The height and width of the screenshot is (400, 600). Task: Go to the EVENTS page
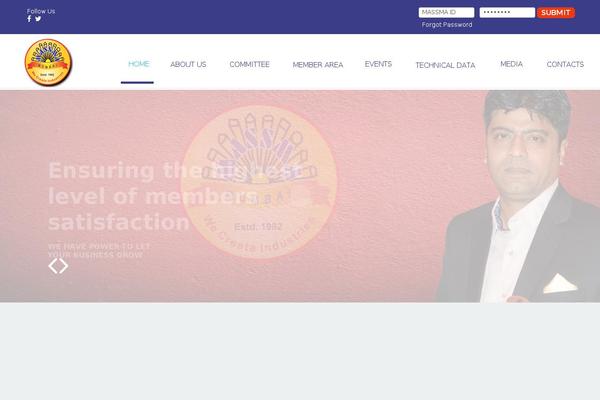coord(378,64)
